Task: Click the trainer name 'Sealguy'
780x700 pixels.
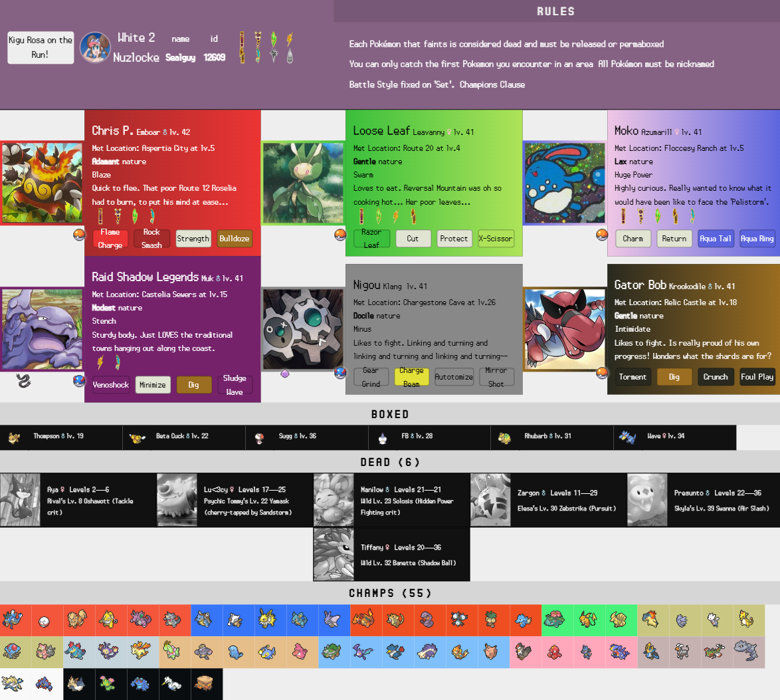Action: [180, 58]
